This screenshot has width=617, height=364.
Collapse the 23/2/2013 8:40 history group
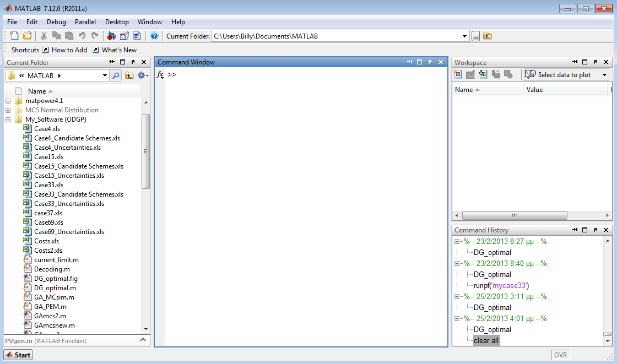pos(457,264)
